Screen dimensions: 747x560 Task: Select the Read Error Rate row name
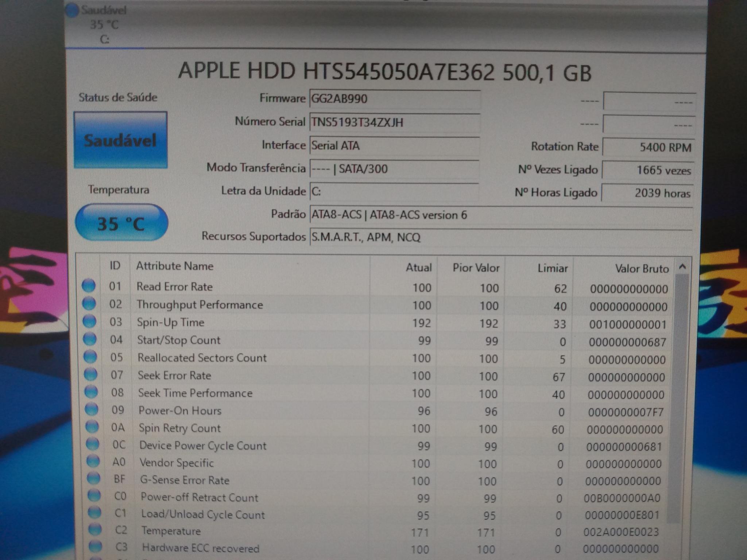(174, 287)
